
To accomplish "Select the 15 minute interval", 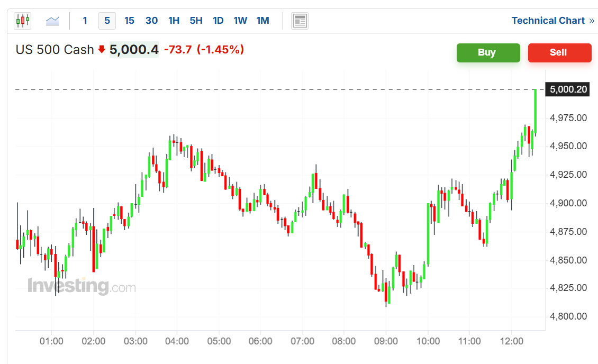I will [x=129, y=21].
